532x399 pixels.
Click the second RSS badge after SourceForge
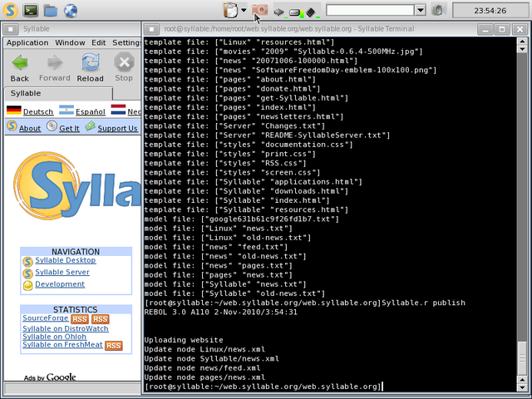click(100, 319)
